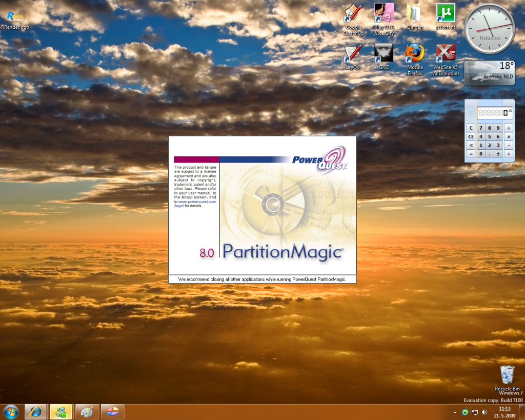525x420 pixels.
Task: Click the equals button on the calculator
Action: pos(471,154)
